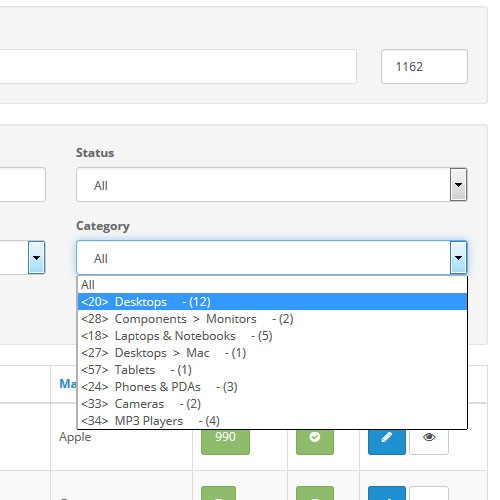Expand the partially visible dropdown left of Category

[36, 258]
